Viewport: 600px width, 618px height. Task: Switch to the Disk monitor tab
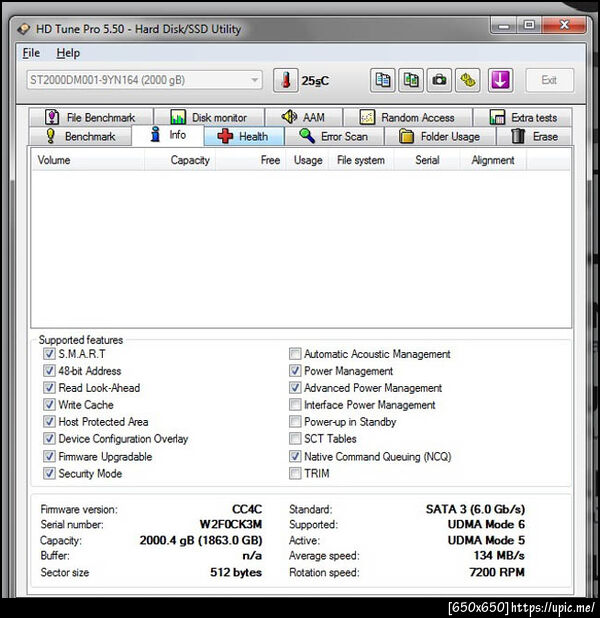pyautogui.click(x=209, y=117)
